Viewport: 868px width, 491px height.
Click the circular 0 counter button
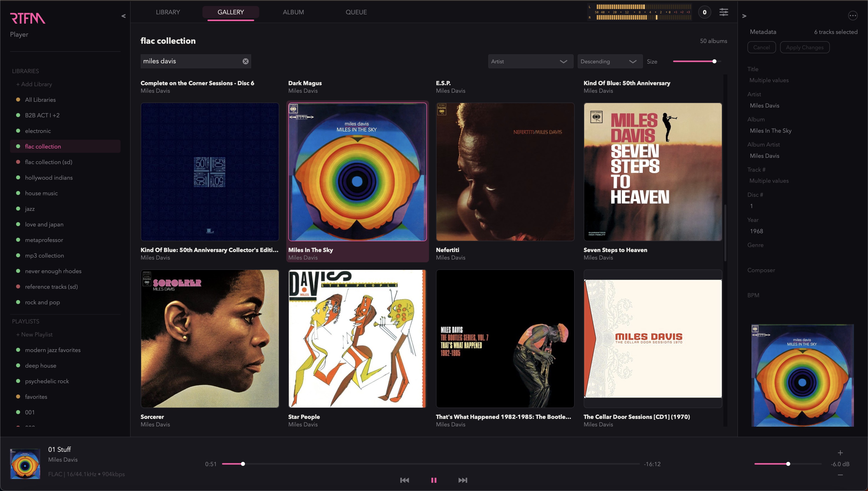704,12
